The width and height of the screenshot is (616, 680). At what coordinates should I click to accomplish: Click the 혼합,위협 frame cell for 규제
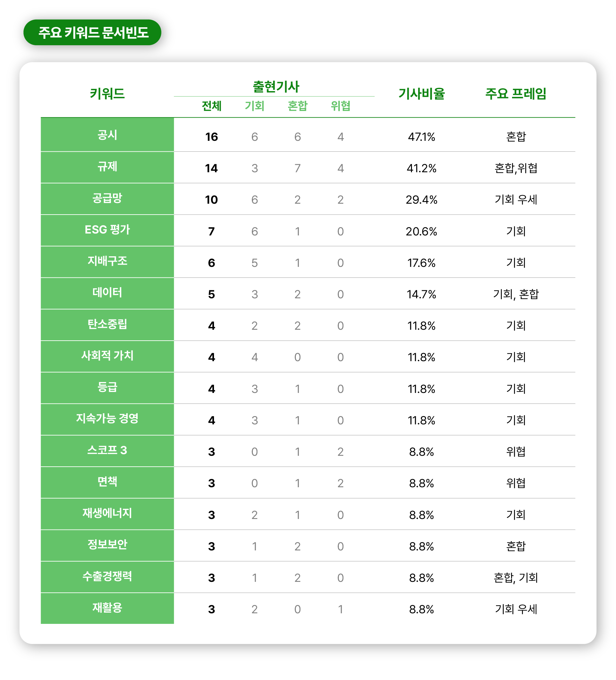(x=516, y=168)
